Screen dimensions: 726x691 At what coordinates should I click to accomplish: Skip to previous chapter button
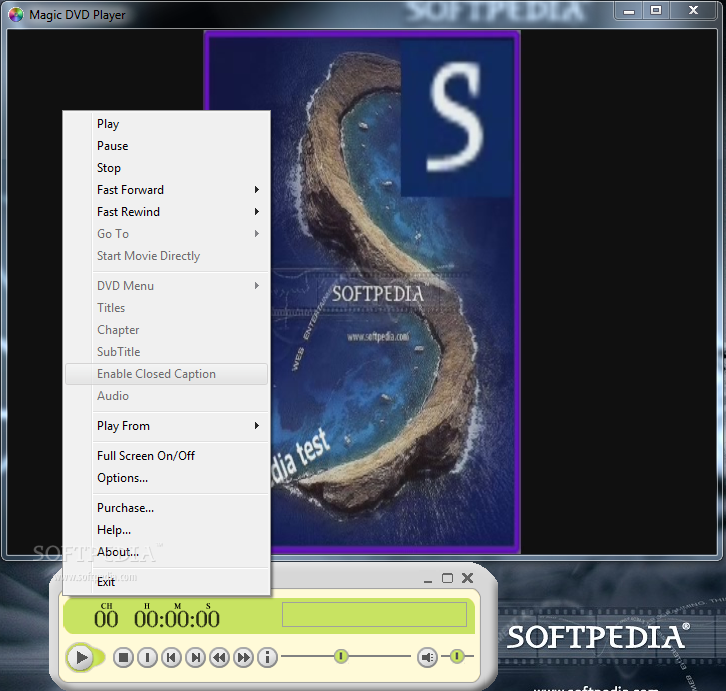pos(171,657)
